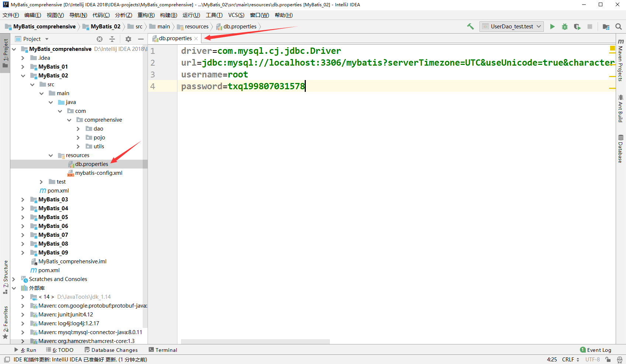Select mybatis-config.xml in the project tree
The width and height of the screenshot is (626, 364).
99,173
